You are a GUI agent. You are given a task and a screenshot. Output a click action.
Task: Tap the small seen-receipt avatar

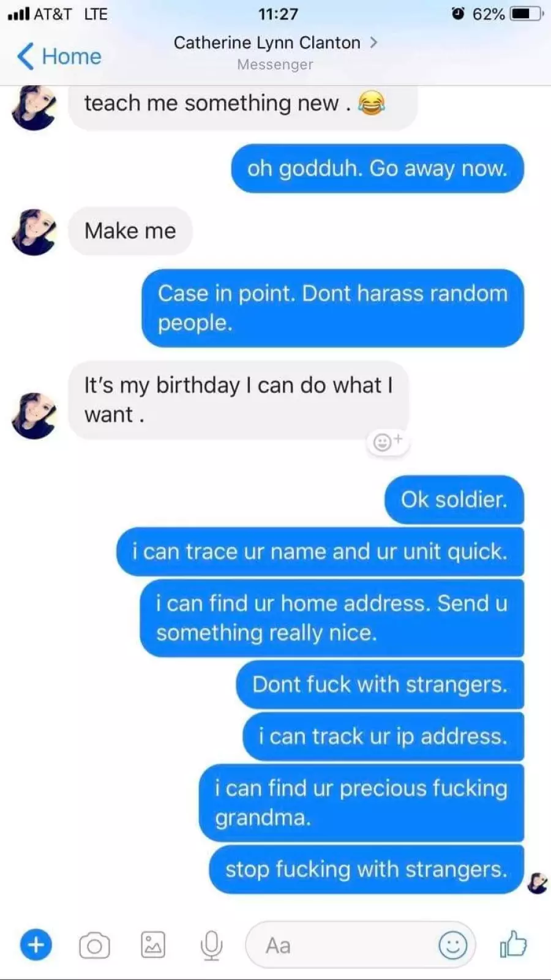coord(538,883)
